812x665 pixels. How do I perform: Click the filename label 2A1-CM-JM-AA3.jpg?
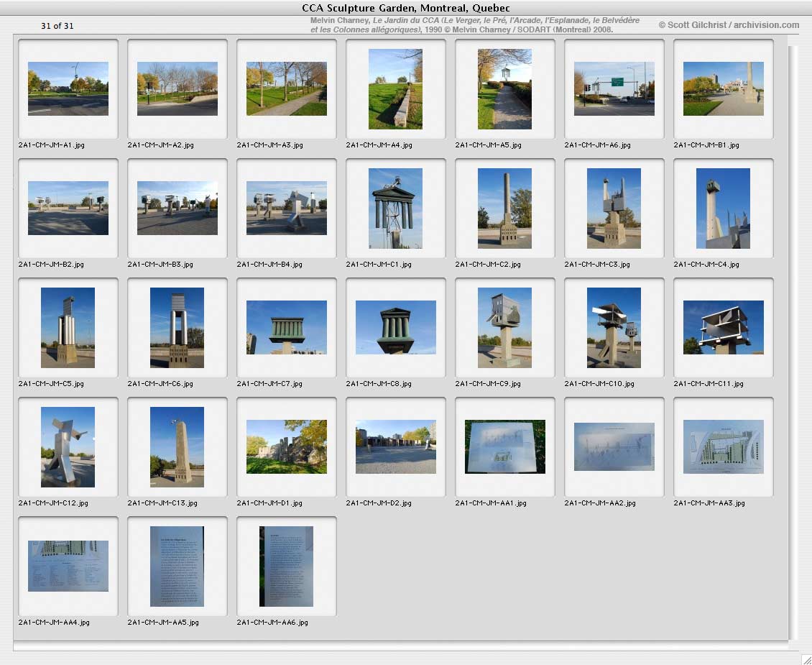709,503
